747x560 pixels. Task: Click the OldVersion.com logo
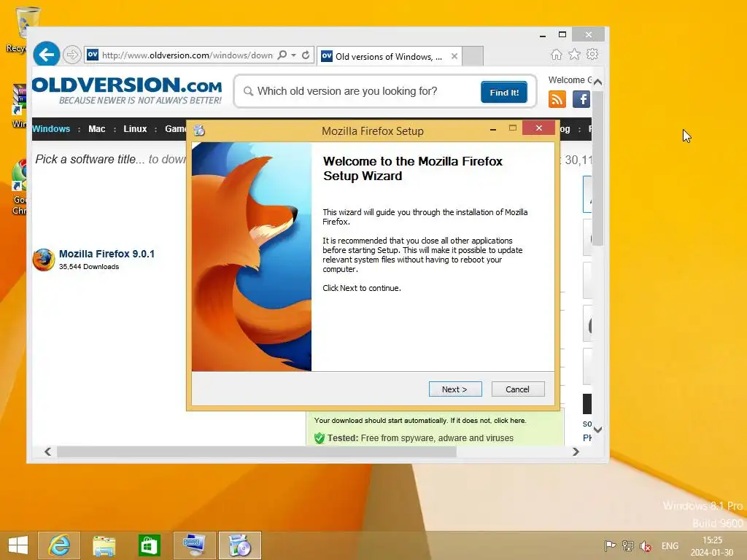pos(127,90)
